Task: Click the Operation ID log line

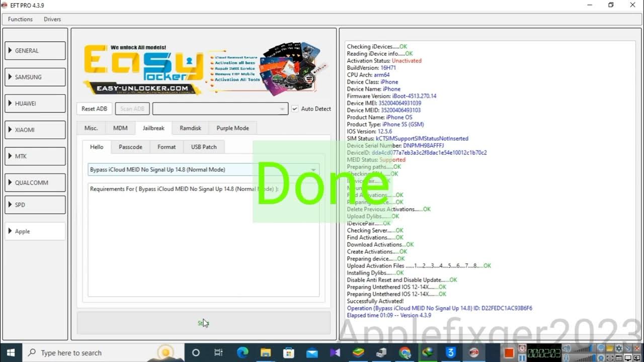Action: click(439, 308)
